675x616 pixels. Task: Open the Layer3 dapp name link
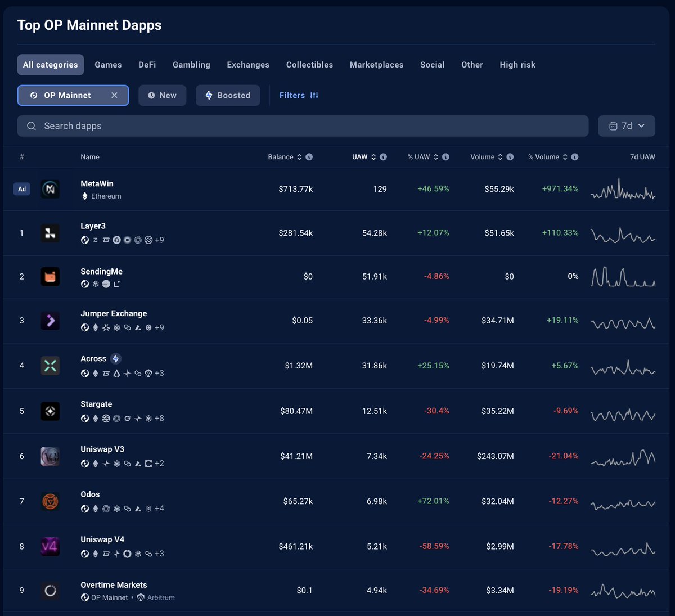(93, 226)
